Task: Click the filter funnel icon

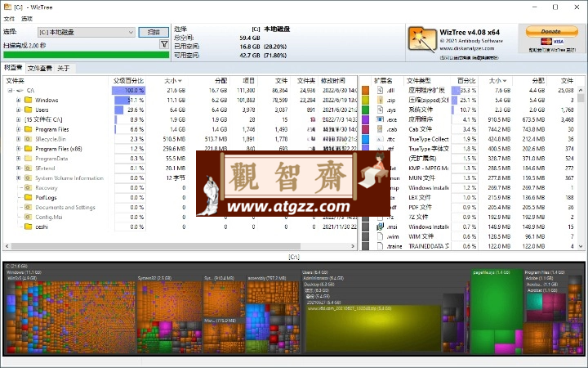Action: tap(164, 44)
